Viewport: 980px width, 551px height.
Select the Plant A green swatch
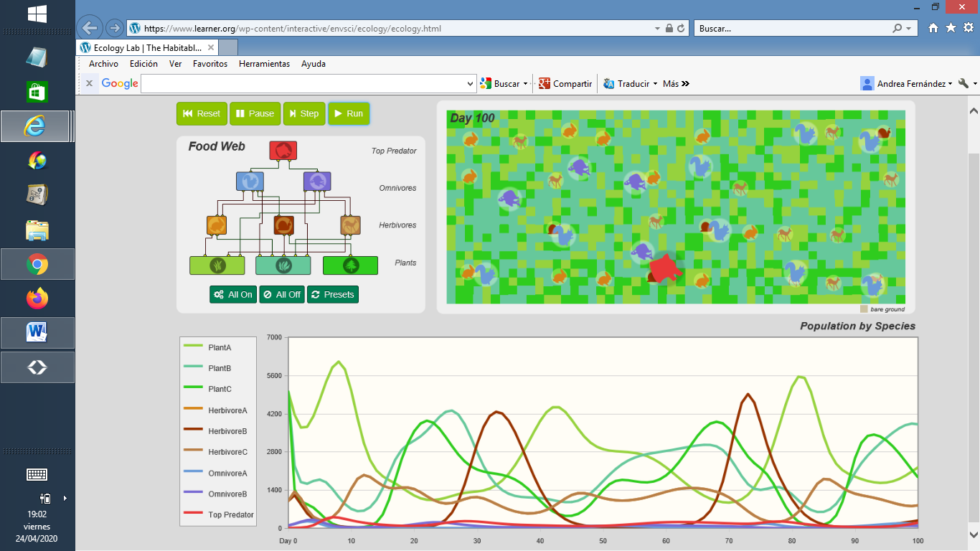(217, 265)
